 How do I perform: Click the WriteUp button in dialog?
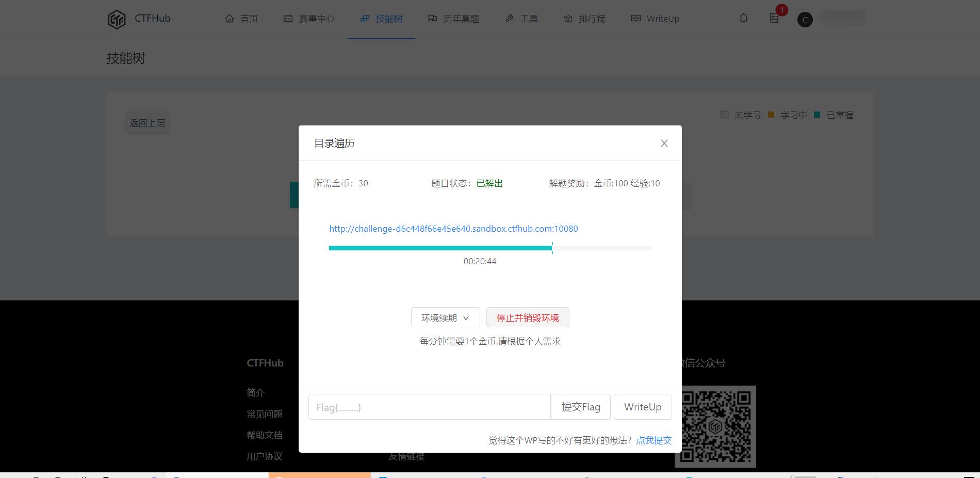[643, 407]
